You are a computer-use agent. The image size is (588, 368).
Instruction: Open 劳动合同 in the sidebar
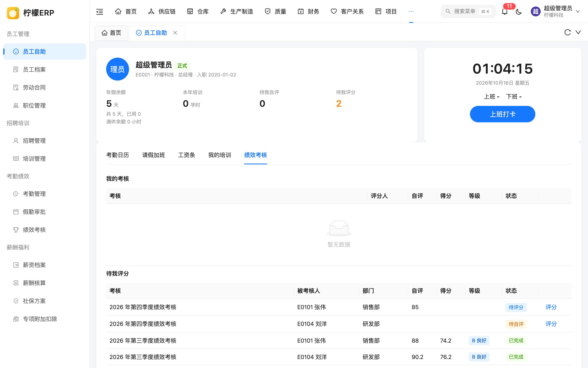pyautogui.click(x=45, y=88)
